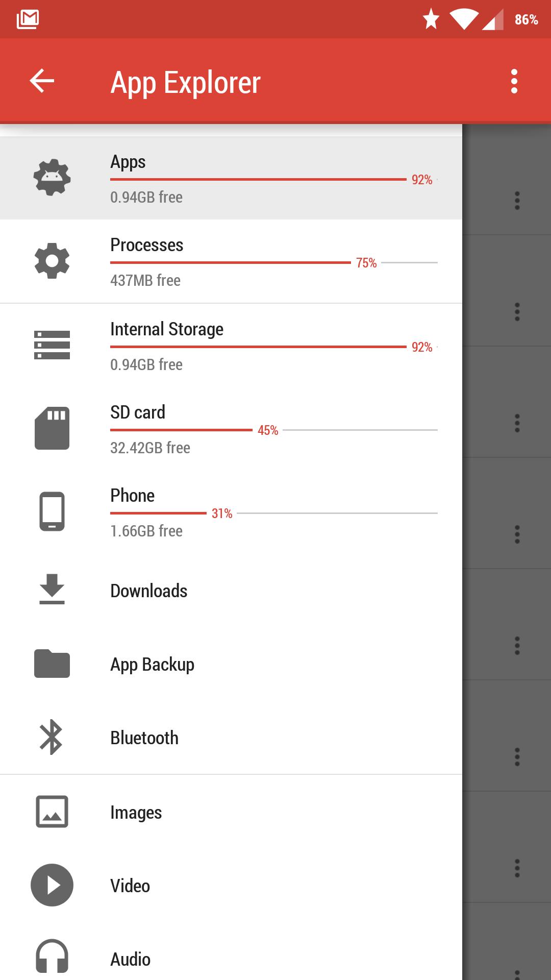The height and width of the screenshot is (980, 551).
Task: Tap the Phone device icon
Action: point(52,511)
